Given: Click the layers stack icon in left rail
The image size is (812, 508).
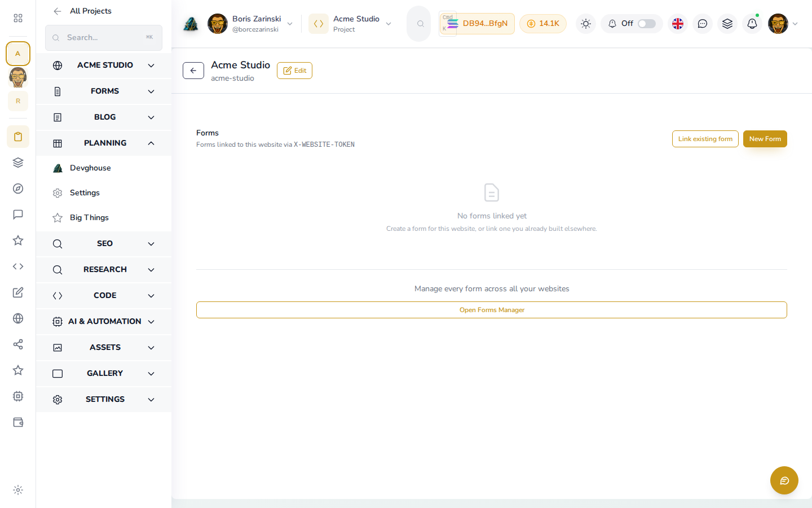Looking at the screenshot, I should click(18, 163).
